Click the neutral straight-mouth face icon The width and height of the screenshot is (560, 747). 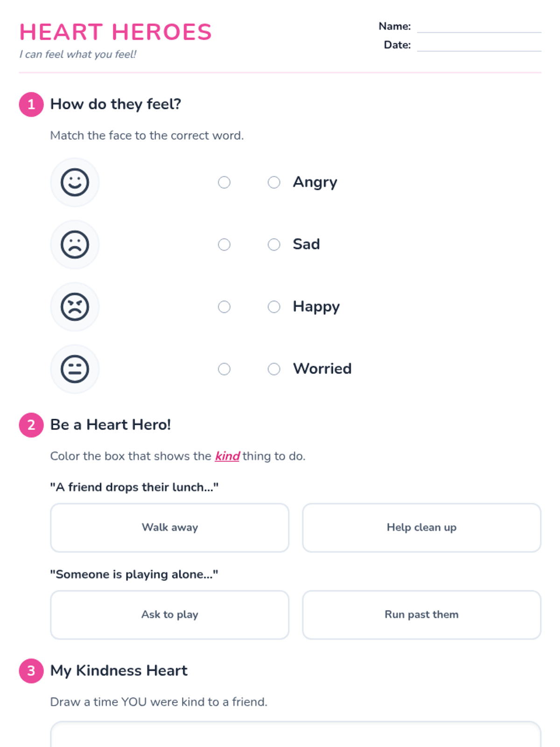coord(75,369)
